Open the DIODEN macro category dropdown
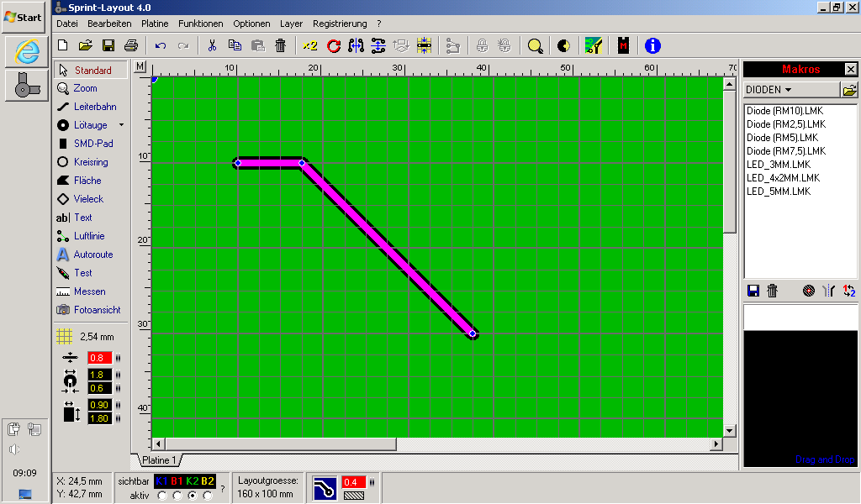 coord(791,89)
